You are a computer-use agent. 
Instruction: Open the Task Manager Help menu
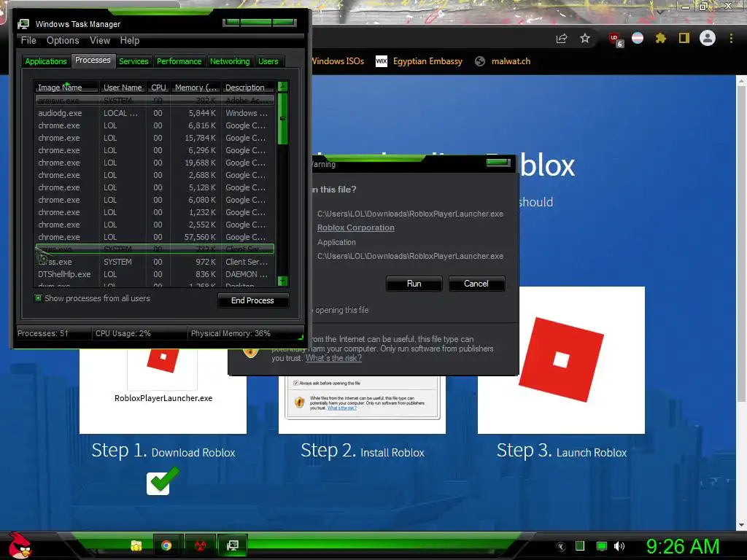130,41
